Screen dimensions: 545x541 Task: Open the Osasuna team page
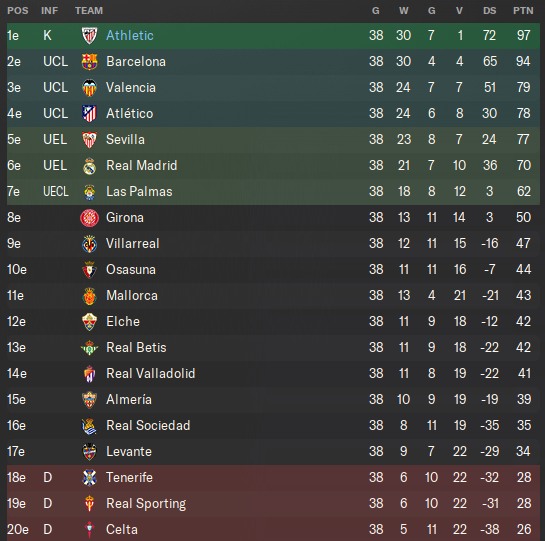pos(131,270)
